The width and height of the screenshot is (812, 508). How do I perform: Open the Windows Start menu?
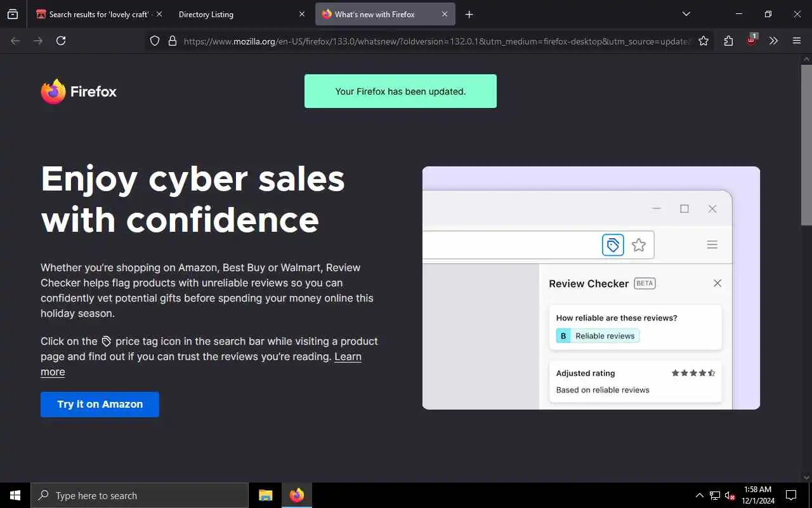coord(15,495)
